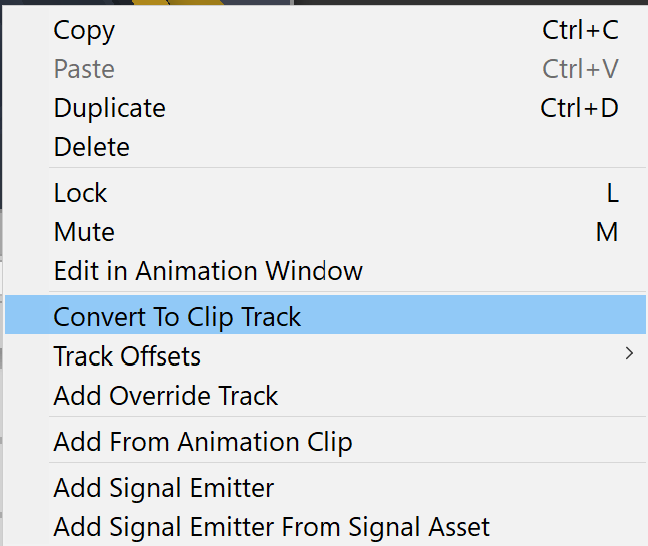
Task: Choose Add Signal Emitter From Signal Asset
Action: click(272, 526)
